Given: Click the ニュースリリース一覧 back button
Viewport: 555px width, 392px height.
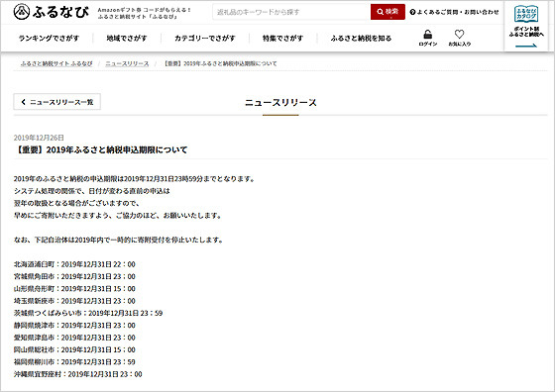Looking at the screenshot, I should [57, 102].
